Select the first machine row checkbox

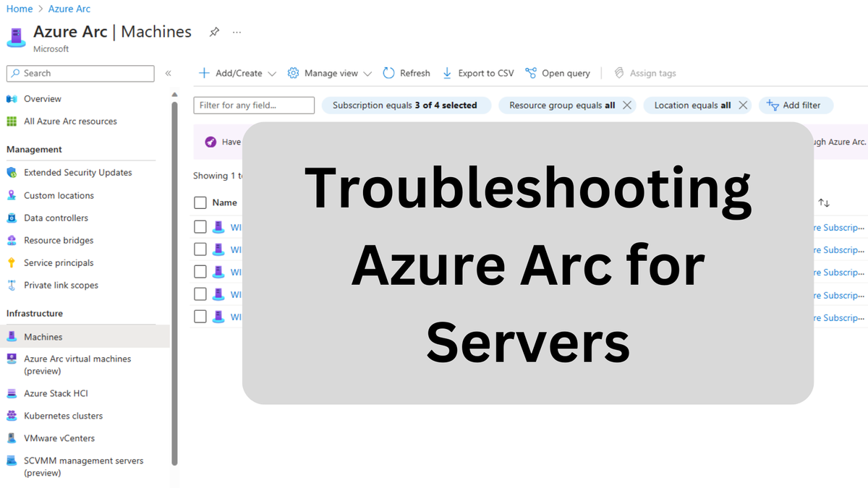tap(200, 226)
